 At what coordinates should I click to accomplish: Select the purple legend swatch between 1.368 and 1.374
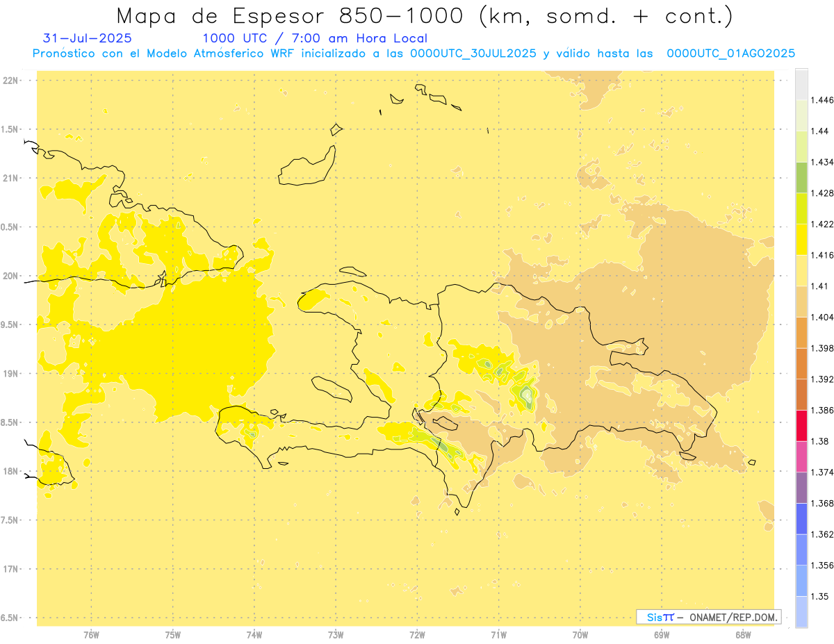[x=801, y=488]
